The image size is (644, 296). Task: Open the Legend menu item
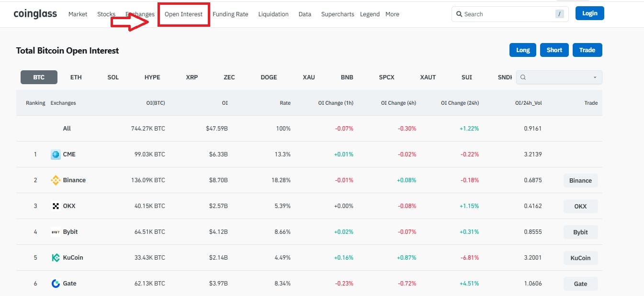(370, 14)
